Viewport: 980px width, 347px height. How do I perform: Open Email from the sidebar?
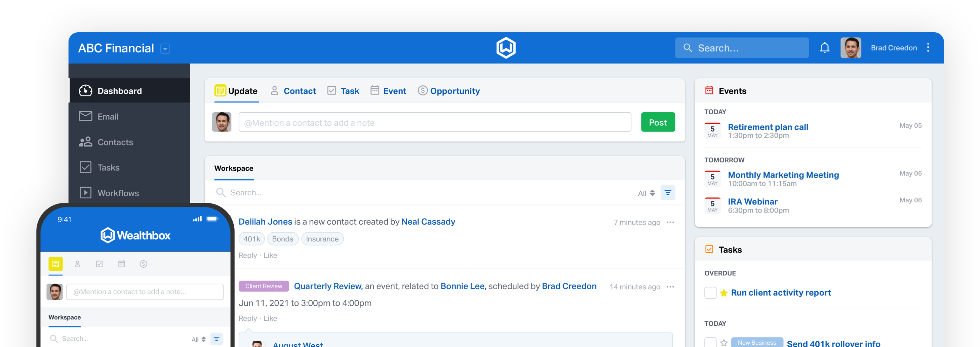coord(129,116)
